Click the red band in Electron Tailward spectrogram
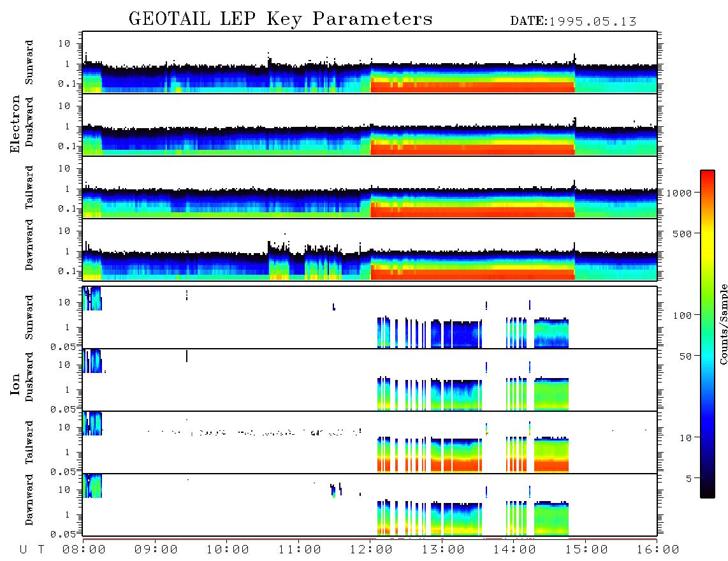 [x=472, y=211]
